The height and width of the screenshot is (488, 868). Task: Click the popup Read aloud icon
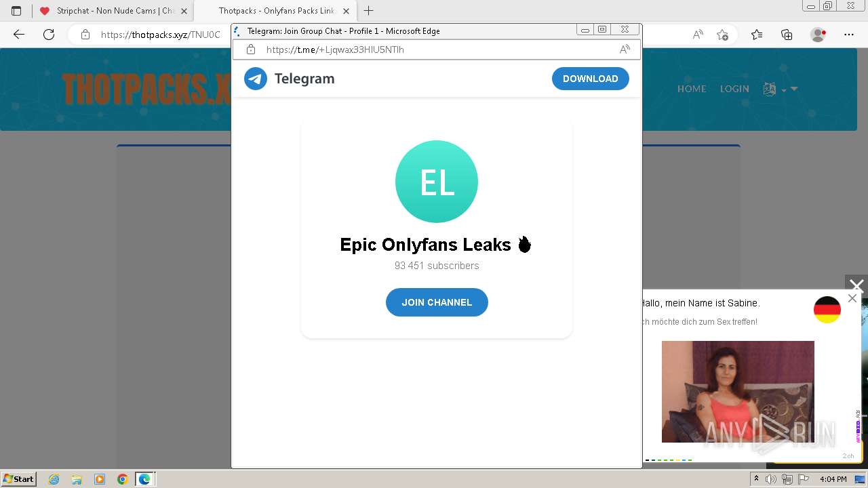625,49
